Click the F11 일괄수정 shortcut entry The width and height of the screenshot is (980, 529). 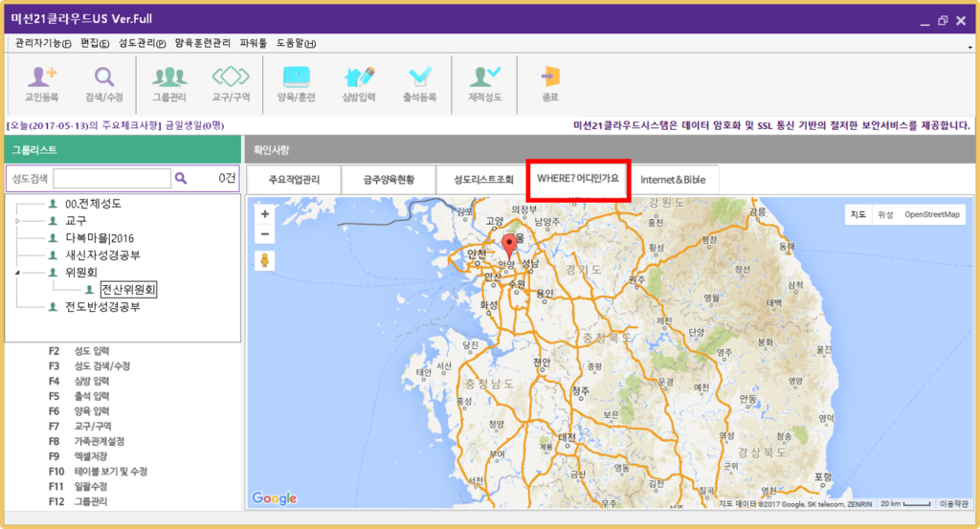pos(78,486)
